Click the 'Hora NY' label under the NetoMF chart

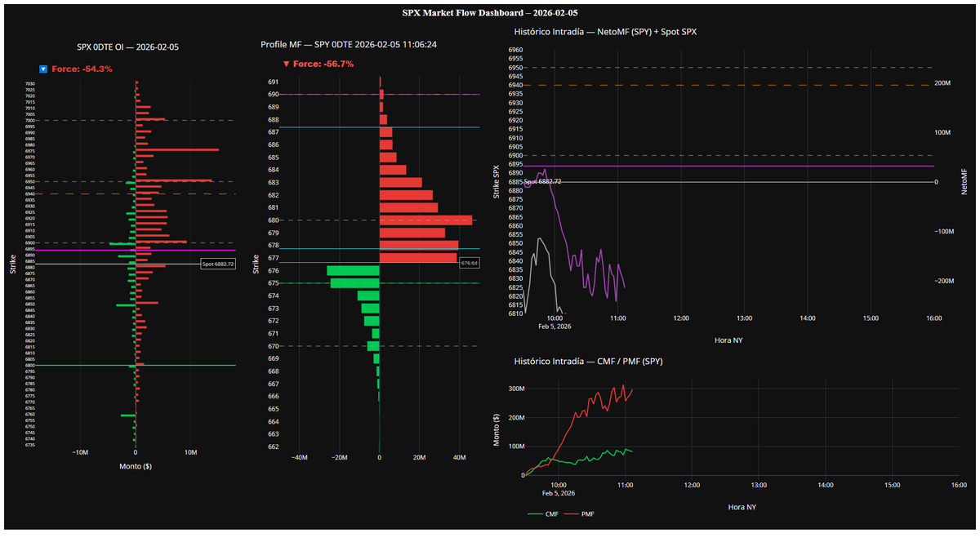[729, 340]
